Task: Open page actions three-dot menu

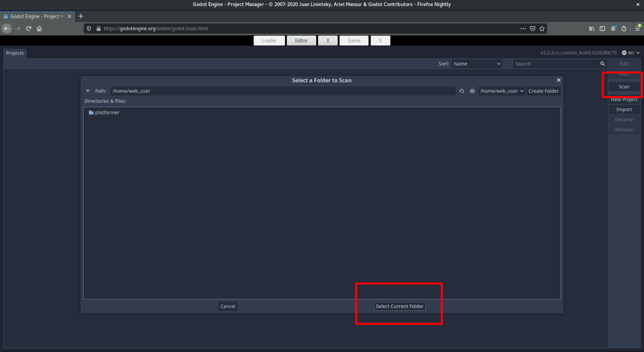Action: (523, 29)
